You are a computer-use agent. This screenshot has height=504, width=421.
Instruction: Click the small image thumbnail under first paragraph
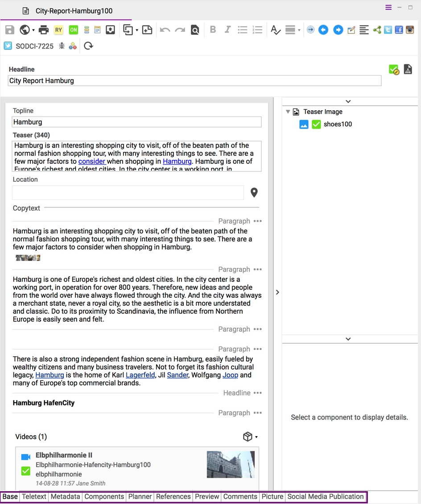click(28, 258)
